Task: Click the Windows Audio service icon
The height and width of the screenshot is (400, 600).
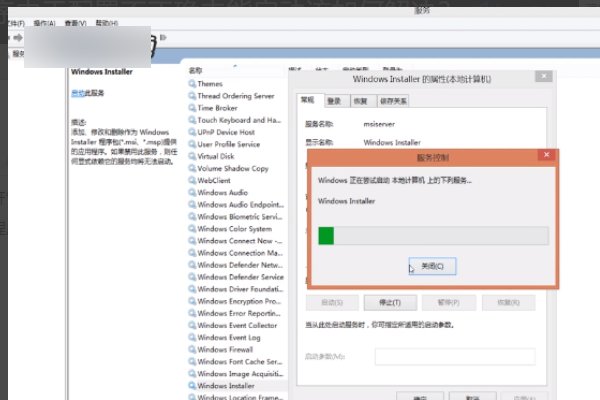Action: click(192, 192)
